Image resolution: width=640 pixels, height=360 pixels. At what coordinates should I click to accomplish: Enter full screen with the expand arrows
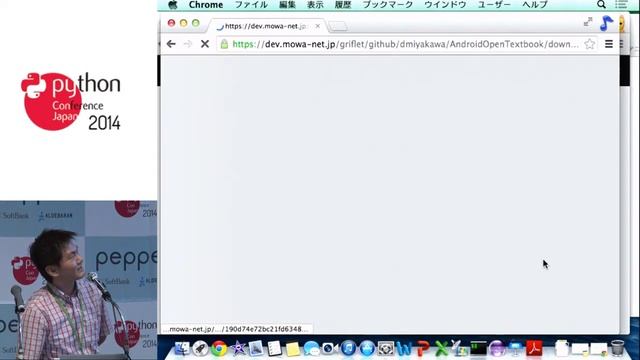point(588,22)
